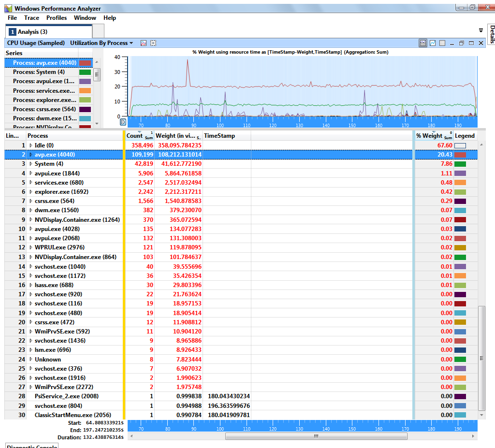The image size is (495, 448).
Task: Switch to graph only display layout
Action: pos(433,43)
